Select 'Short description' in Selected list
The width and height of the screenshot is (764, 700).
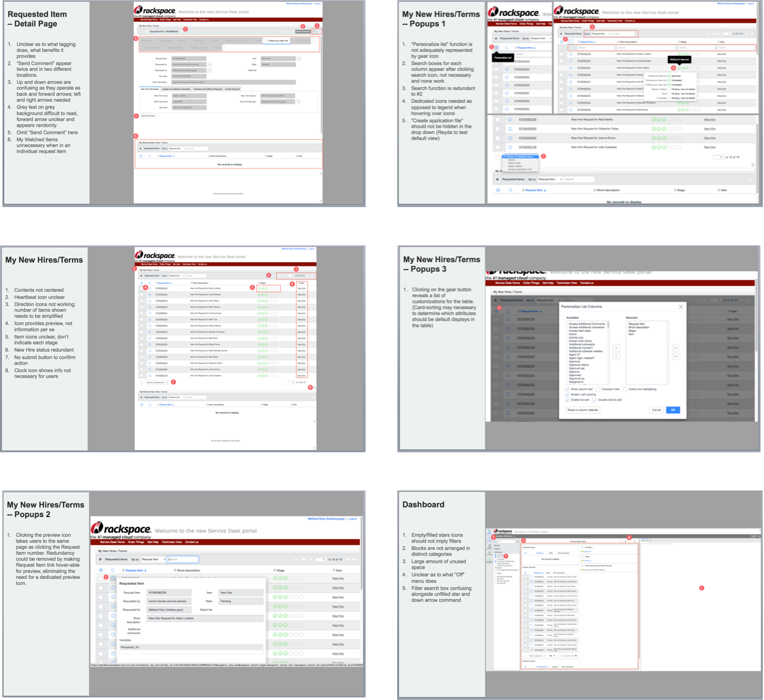[639, 327]
